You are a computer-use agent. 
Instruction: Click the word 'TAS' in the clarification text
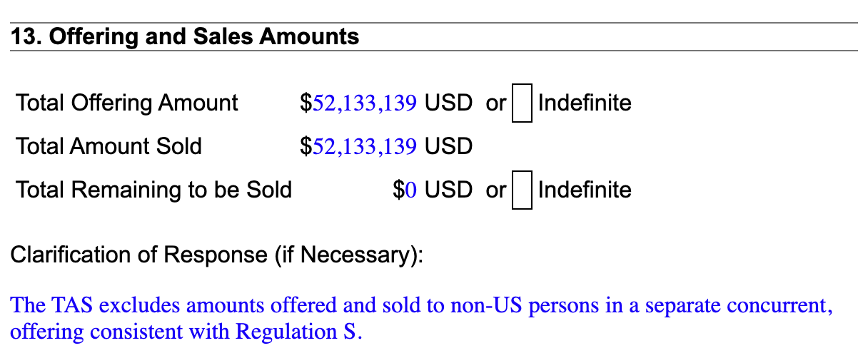click(x=69, y=306)
